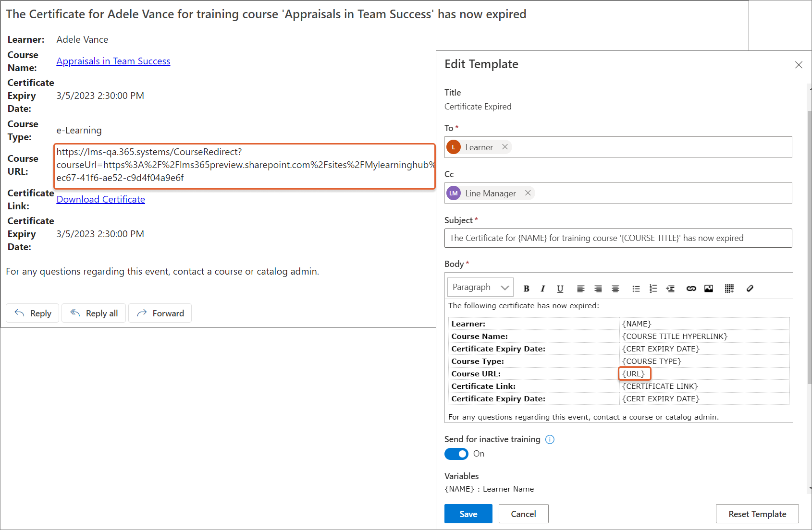The image size is (812, 530).
Task: Open the Paragraph style dropdown
Action: 480,287
